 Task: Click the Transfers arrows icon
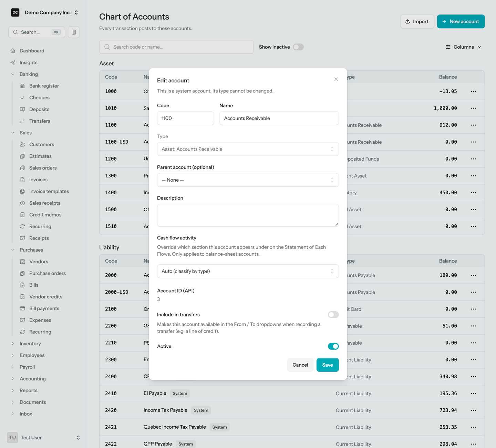pyautogui.click(x=23, y=121)
